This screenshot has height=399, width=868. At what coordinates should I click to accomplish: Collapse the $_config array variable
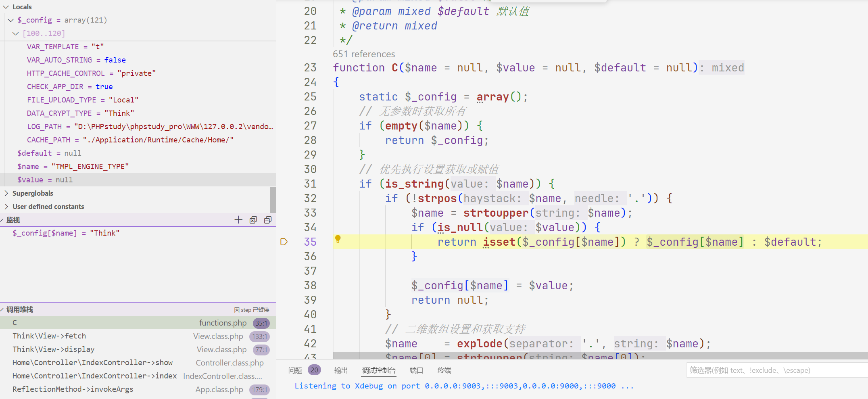[x=11, y=20]
